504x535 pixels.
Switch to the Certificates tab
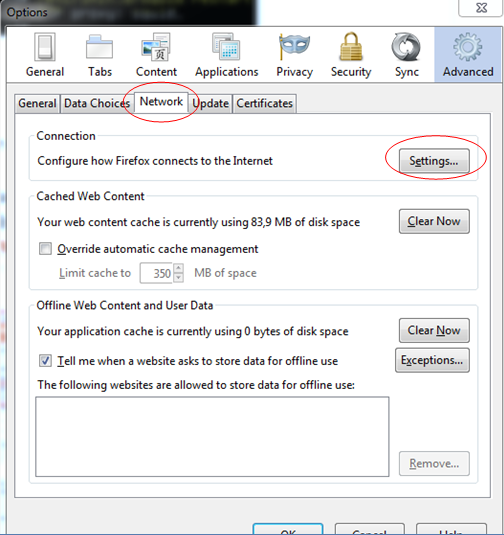tap(264, 103)
